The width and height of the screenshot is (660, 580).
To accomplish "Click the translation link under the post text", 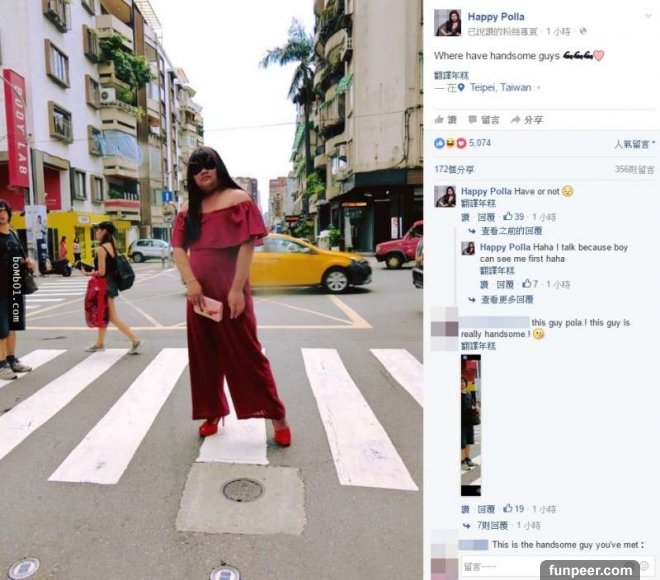I will (451, 76).
